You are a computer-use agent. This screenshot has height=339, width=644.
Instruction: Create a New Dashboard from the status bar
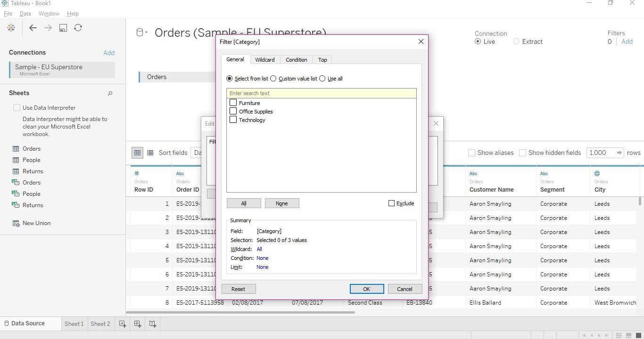pos(136,323)
